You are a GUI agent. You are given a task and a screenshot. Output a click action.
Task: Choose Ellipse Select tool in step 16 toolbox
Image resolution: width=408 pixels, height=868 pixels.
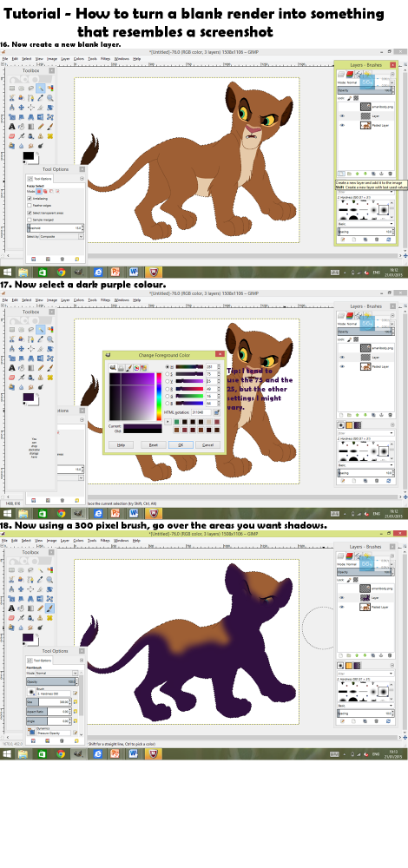22,89
